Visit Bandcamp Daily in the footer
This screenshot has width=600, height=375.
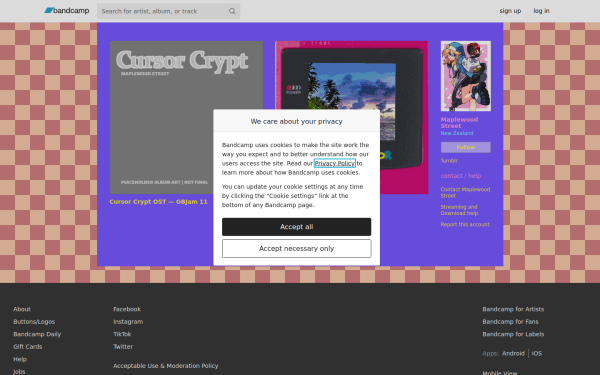tap(37, 334)
